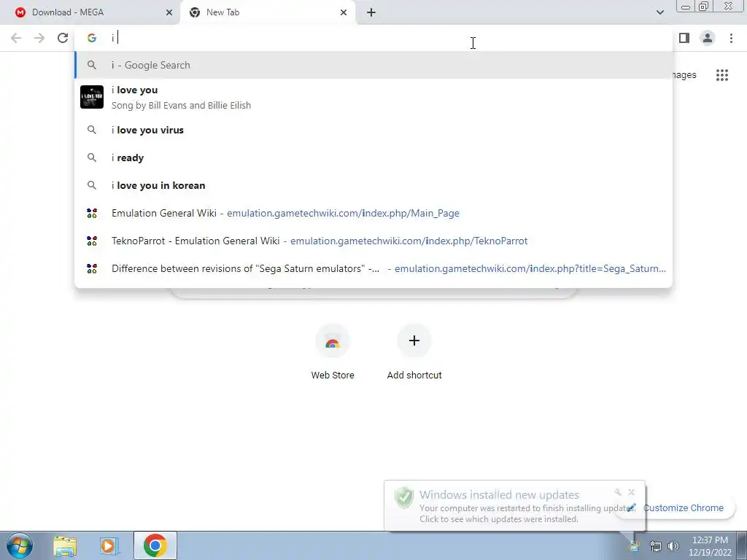Click the Google icon in the address bar
Screen dimensions: 747x560
tap(92, 38)
